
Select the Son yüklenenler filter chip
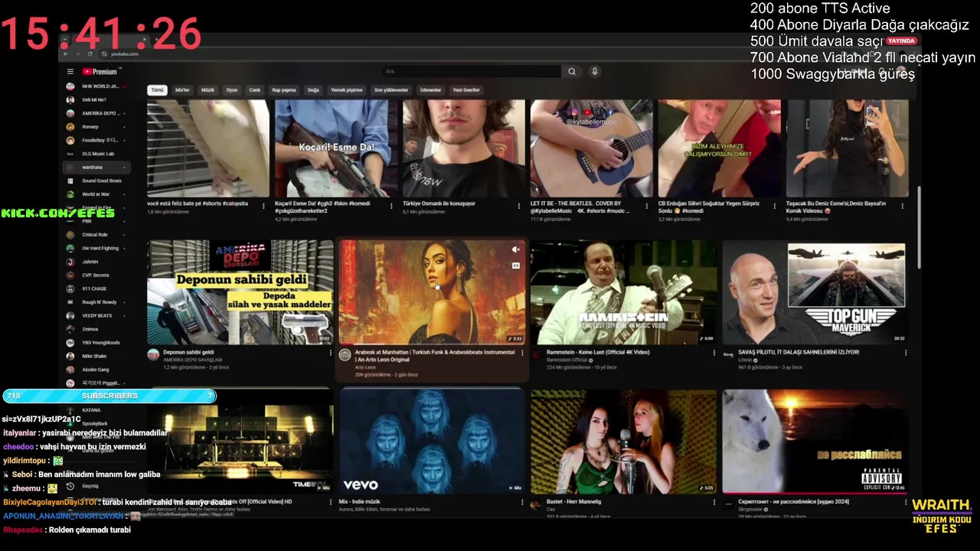[391, 90]
